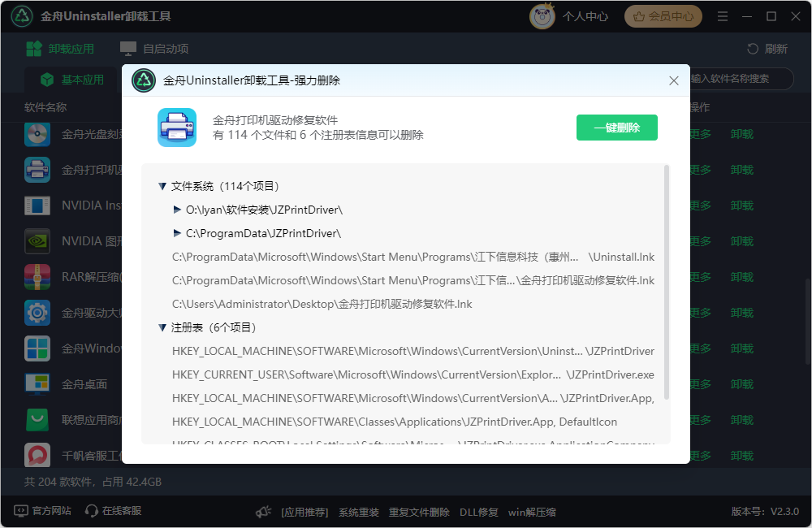Click the 金舟打印机 printer list icon
The height and width of the screenshot is (528, 812).
click(x=37, y=170)
